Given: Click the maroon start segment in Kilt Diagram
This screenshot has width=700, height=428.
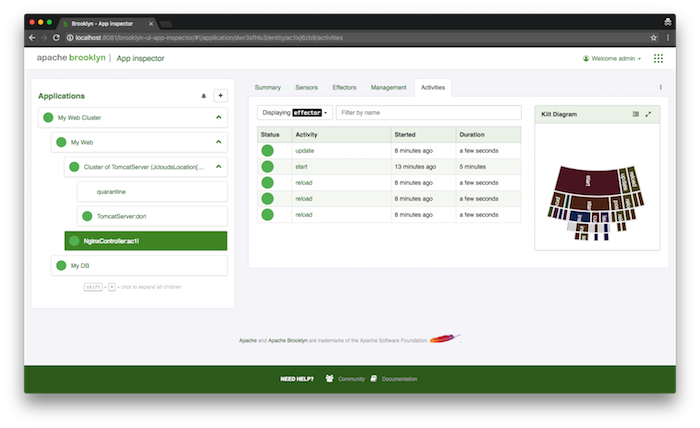Looking at the screenshot, I should coord(589,181).
